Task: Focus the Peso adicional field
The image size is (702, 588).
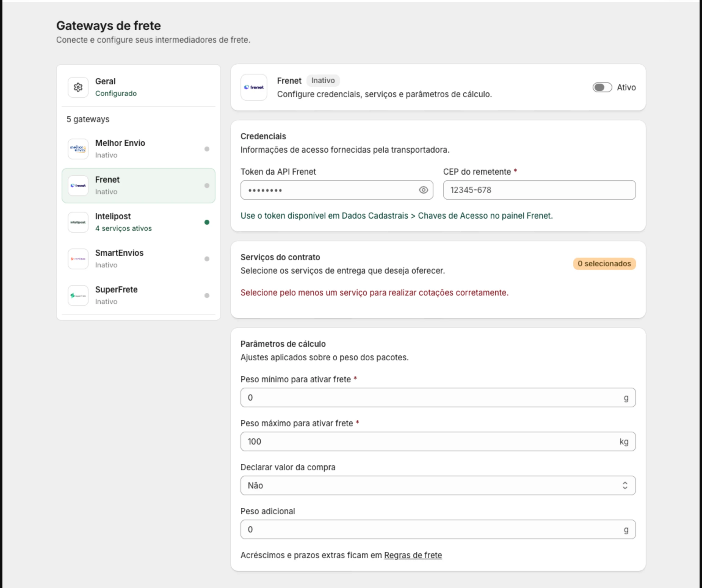Action: 438,529
